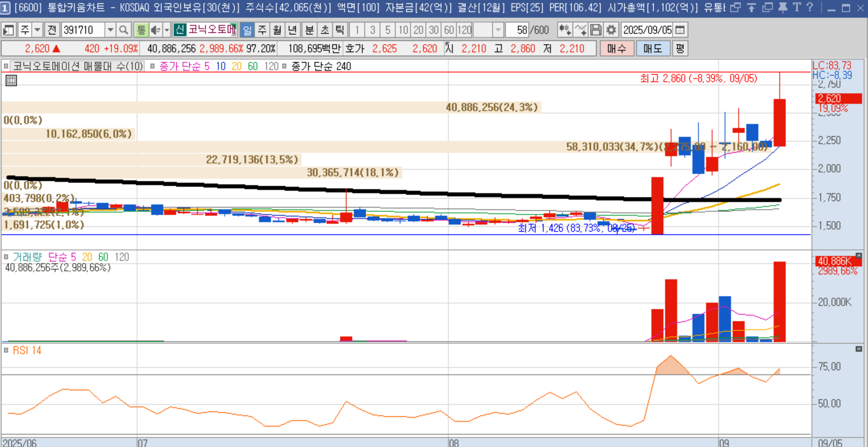The height and width of the screenshot is (447, 868).
Task: Toggle 종가 단순 5 10 20 60 120 checkbox
Action: tap(152, 67)
